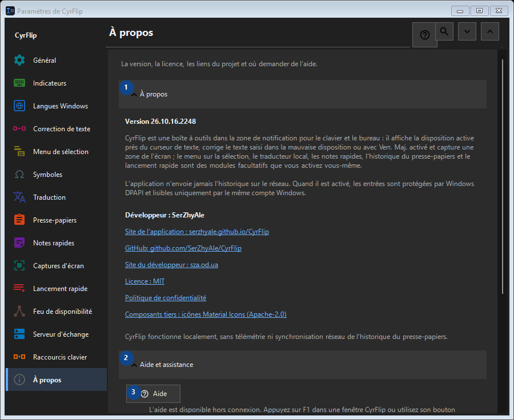Click the down chevron button in header
Screen dimensions: 514x420
pyautogui.click(x=467, y=31)
